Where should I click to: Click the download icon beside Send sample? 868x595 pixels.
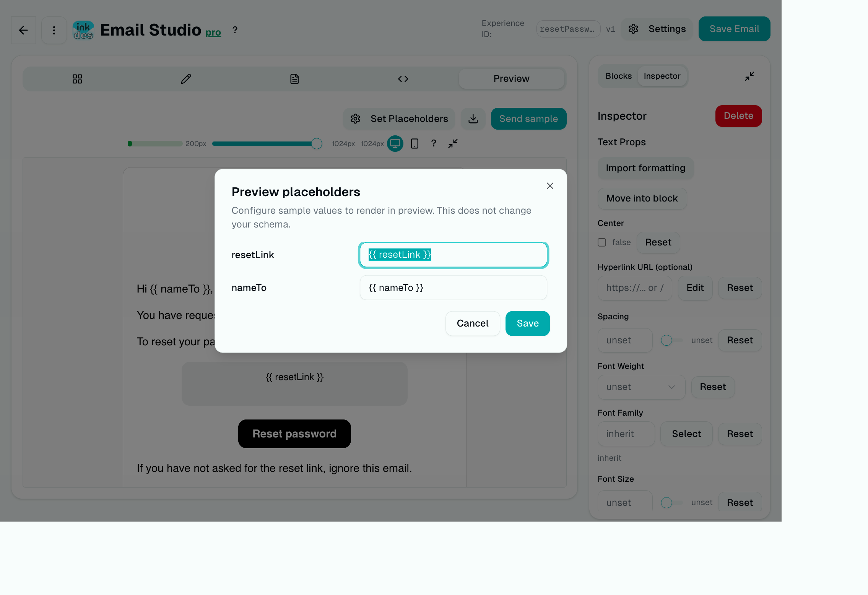click(x=473, y=119)
